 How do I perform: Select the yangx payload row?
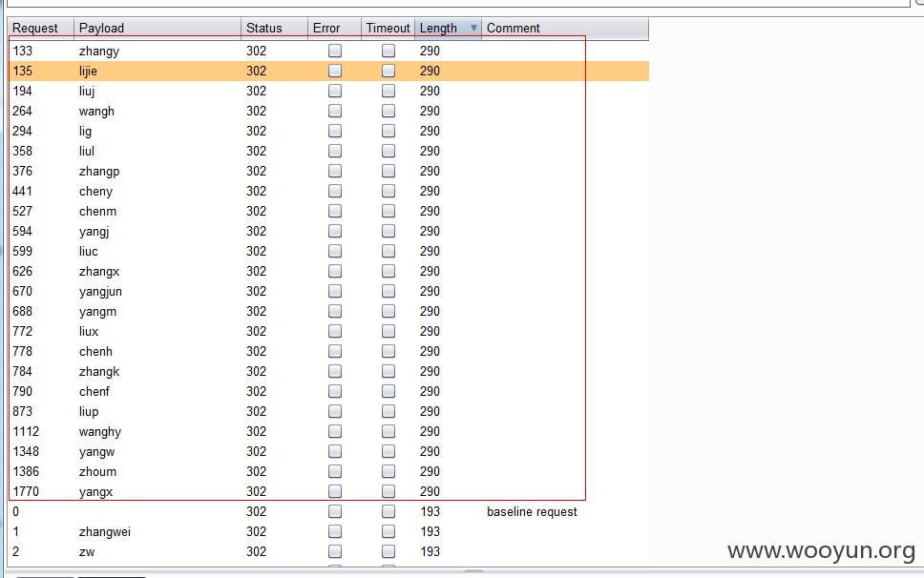(x=328, y=491)
